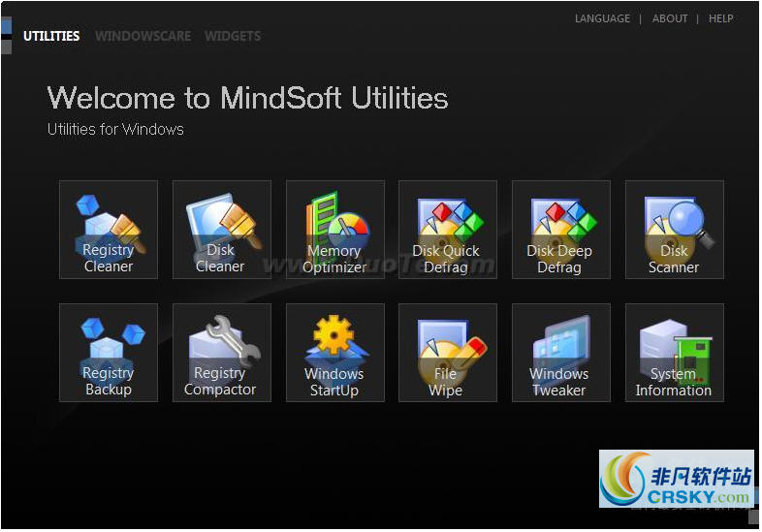Open the HELP link

[x=720, y=18]
